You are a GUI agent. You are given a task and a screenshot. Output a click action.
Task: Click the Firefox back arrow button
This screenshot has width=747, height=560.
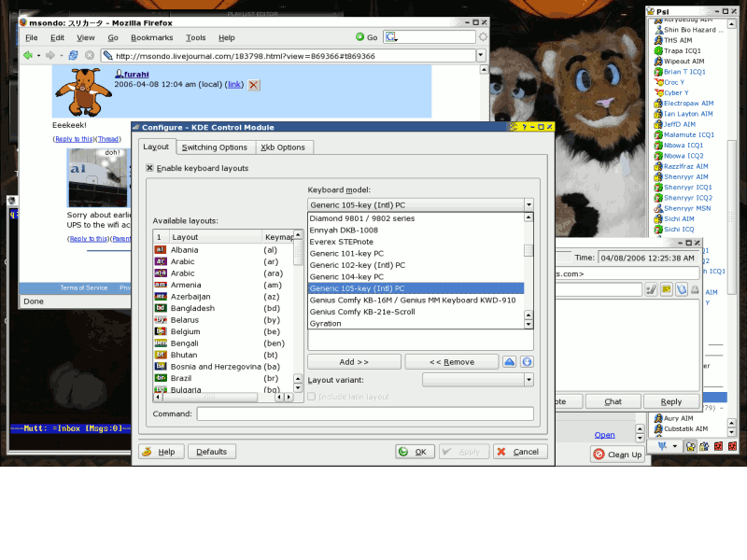tap(28, 55)
